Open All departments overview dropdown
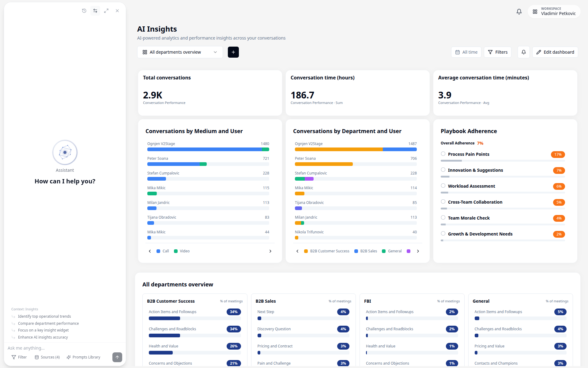This screenshot has width=588, height=368. click(180, 52)
